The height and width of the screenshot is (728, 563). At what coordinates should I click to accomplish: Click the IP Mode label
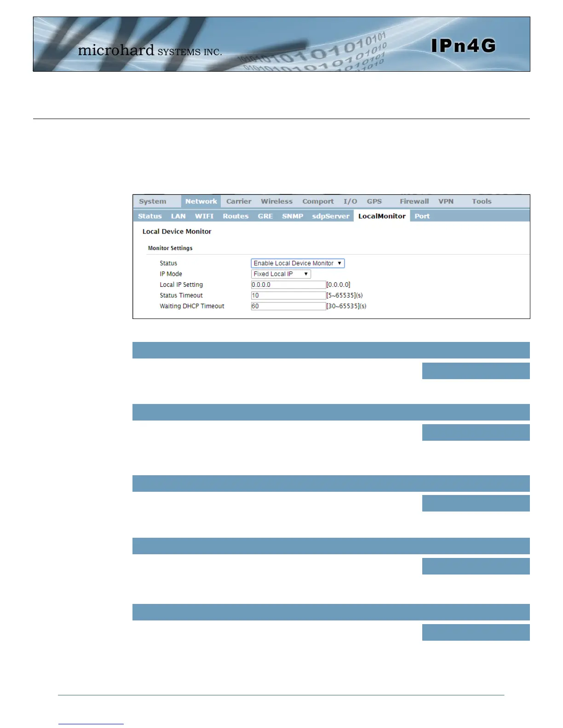[171, 274]
